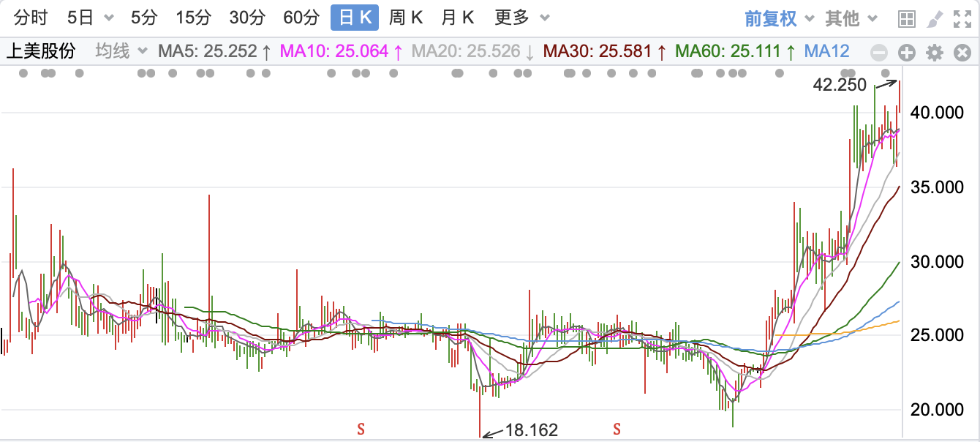Viewport: 980px width, 442px height.
Task: Click the 42.250 high price annotation
Action: tap(840, 85)
